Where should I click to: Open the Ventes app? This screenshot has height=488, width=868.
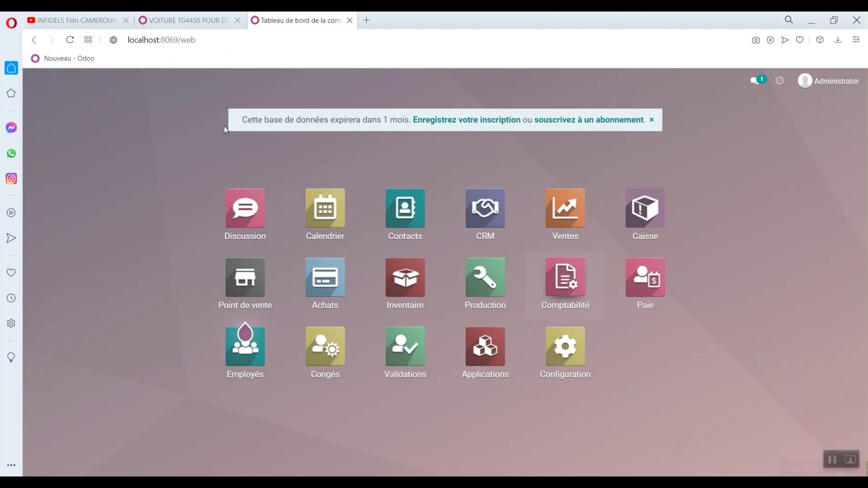click(x=565, y=209)
